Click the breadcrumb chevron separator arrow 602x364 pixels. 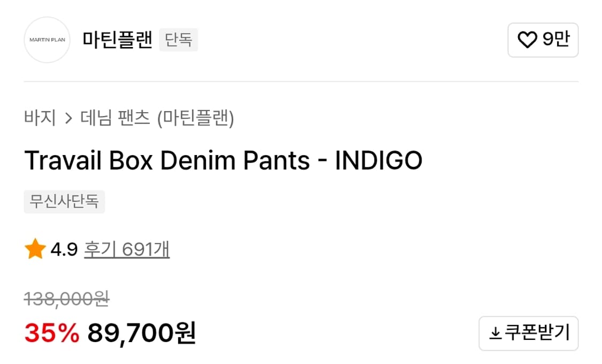68,118
